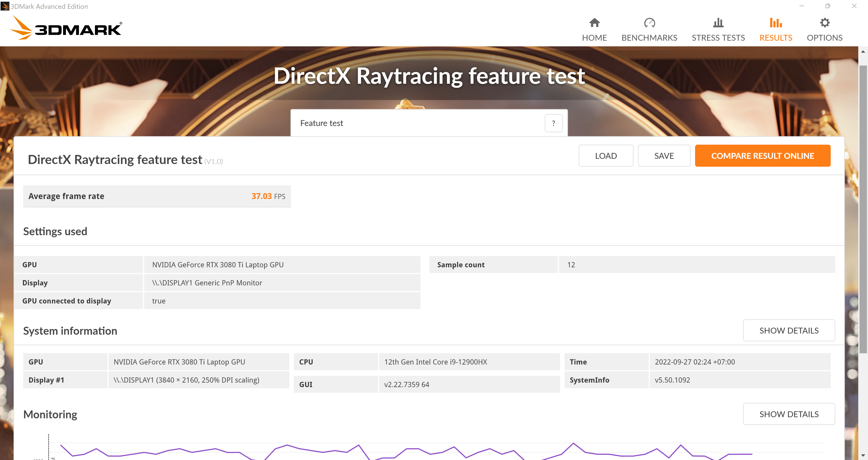The width and height of the screenshot is (868, 460).
Task: Click the Time value 2022-09-27 02:24 +07:00
Action: 694,362
